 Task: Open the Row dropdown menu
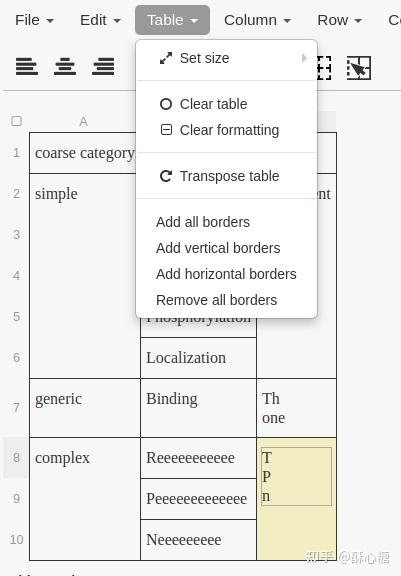pyautogui.click(x=339, y=20)
